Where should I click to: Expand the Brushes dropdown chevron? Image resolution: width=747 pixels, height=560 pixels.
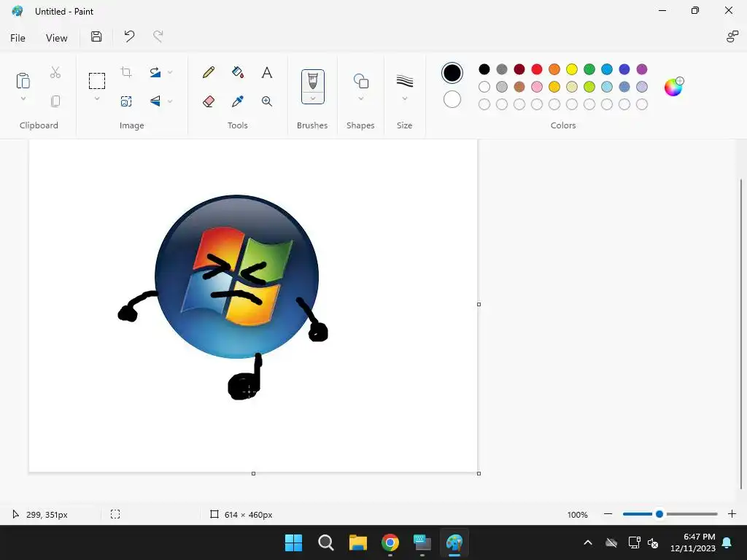[x=313, y=98]
